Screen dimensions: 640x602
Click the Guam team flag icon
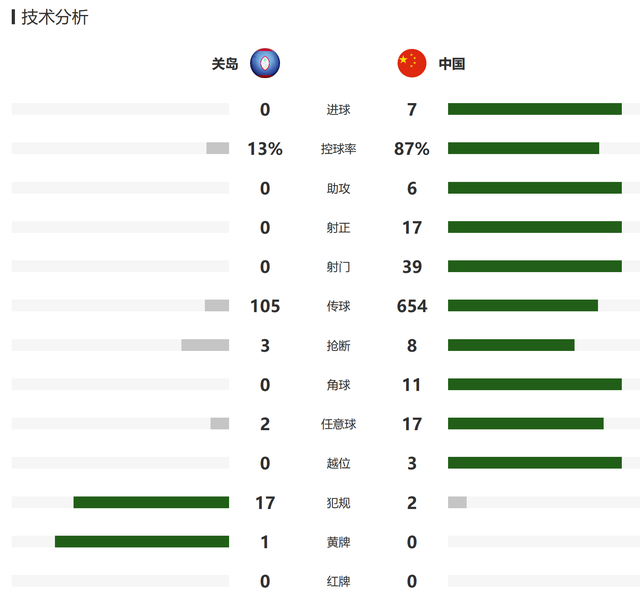[x=265, y=63]
